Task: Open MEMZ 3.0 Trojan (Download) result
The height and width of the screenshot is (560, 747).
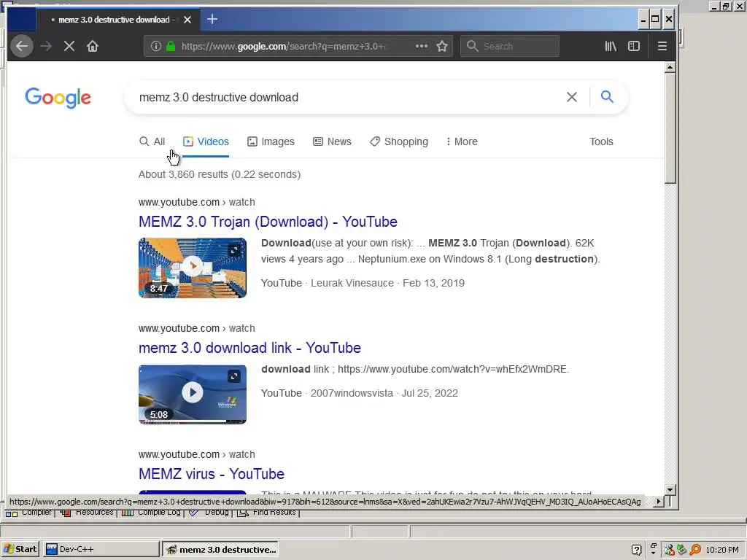Action: (x=268, y=222)
